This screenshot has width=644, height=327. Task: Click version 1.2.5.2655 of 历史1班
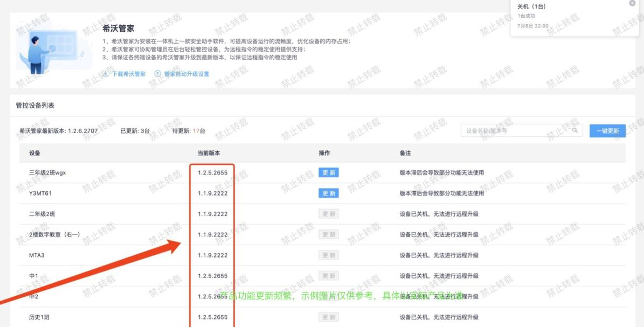pyautogui.click(x=212, y=317)
